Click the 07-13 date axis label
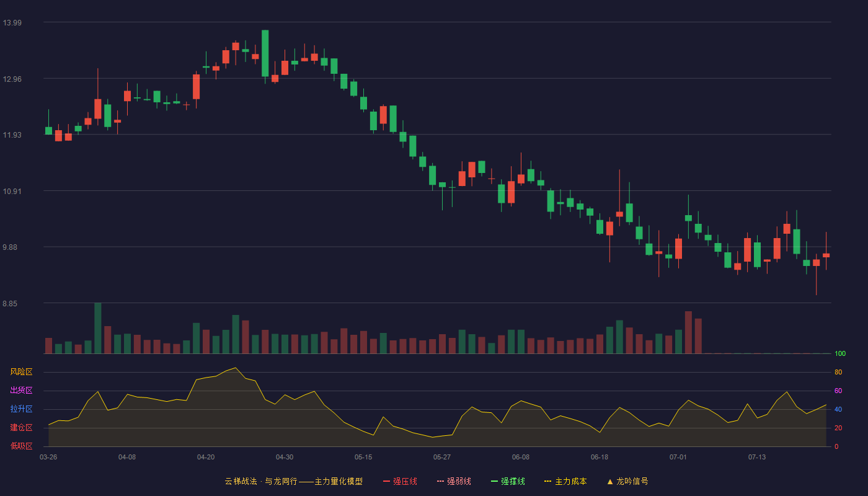This screenshot has width=868, height=496. pyautogui.click(x=757, y=457)
